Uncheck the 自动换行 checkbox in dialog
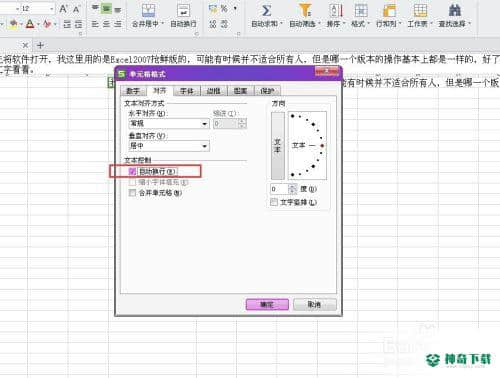Screen dimensions: 500x378 (x=132, y=171)
